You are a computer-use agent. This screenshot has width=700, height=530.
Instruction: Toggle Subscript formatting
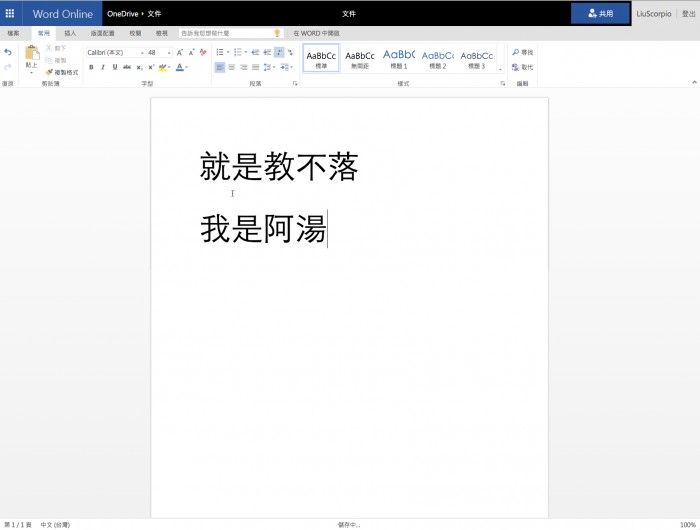[139, 67]
